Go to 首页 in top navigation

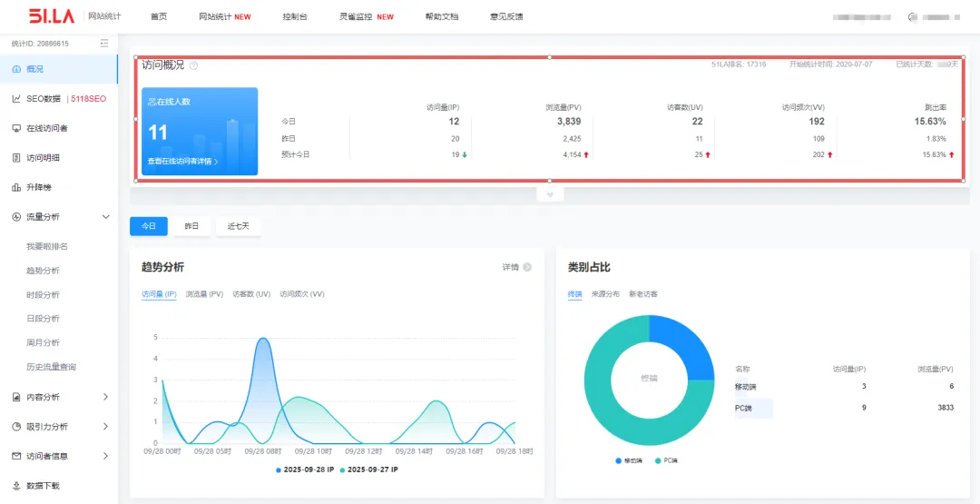(159, 17)
